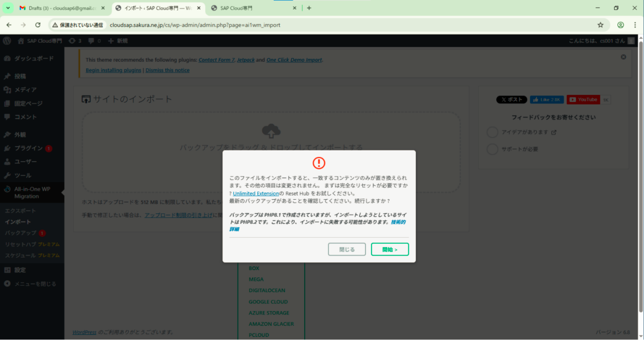Open a new browser tab
Image resolution: width=644 pixels, height=340 pixels.
click(x=309, y=8)
